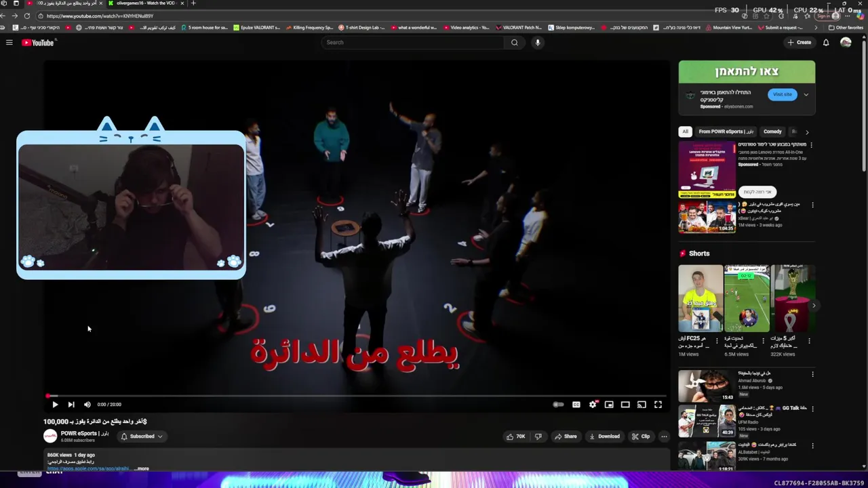
Task: Click Visit site on the sponsored ad
Action: point(783,95)
